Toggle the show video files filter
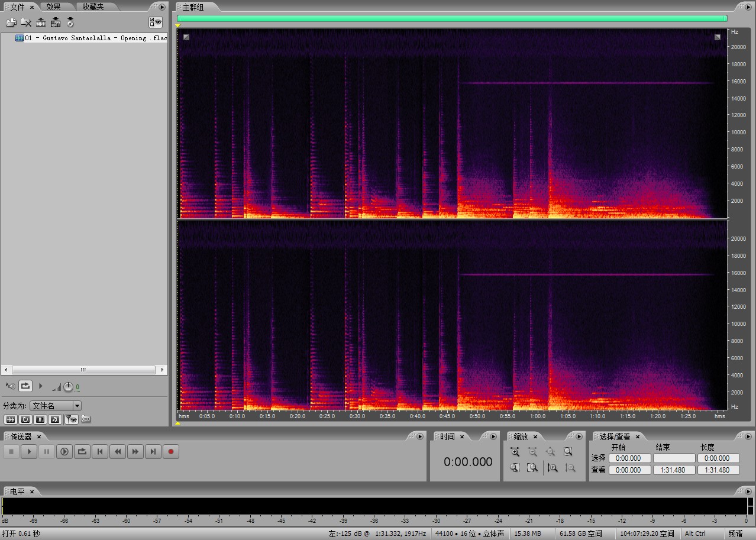 pos(40,419)
